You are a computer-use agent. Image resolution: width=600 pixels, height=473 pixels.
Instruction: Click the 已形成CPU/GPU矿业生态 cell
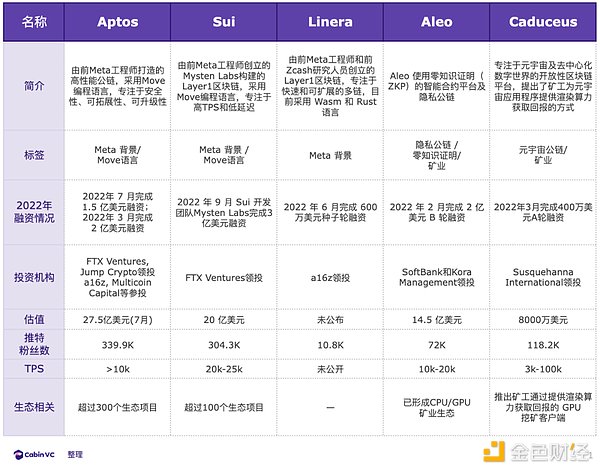pos(437,408)
